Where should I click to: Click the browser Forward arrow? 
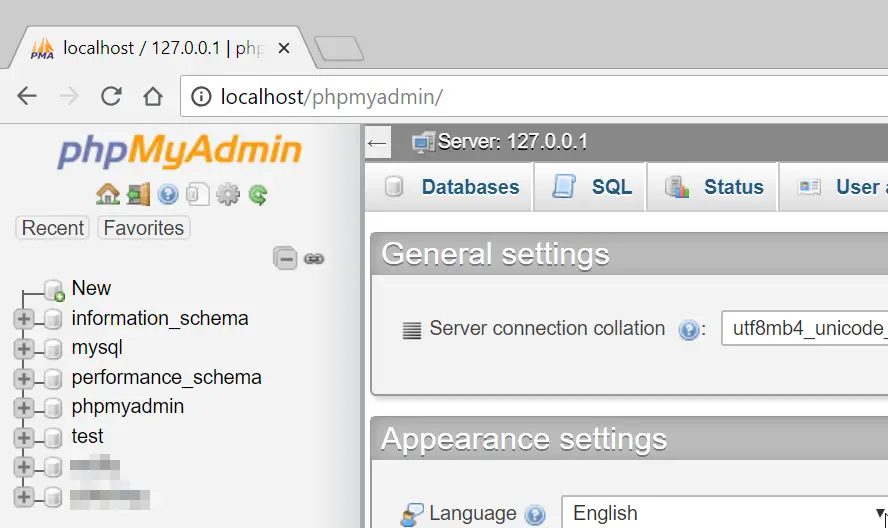point(69,96)
